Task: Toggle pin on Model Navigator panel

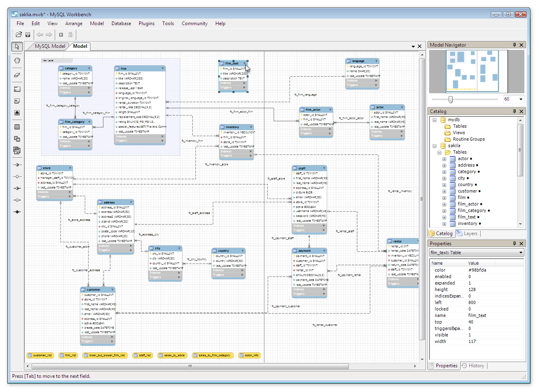Action: 514,45
